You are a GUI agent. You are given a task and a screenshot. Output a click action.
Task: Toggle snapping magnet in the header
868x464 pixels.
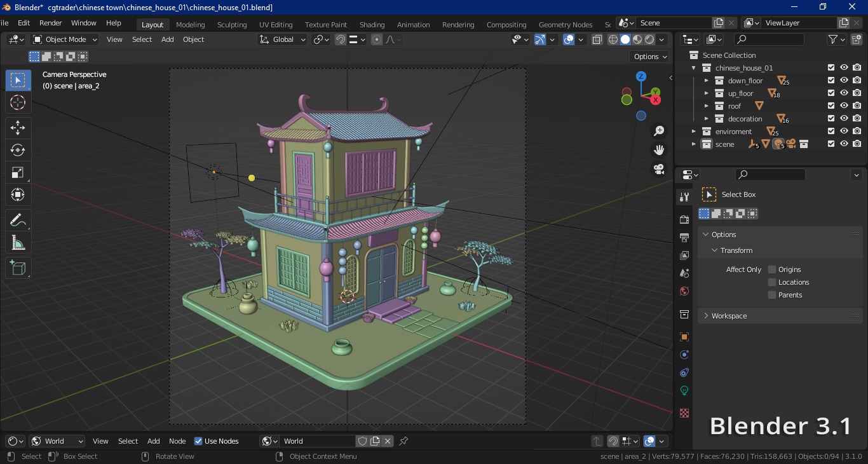[x=341, y=39]
